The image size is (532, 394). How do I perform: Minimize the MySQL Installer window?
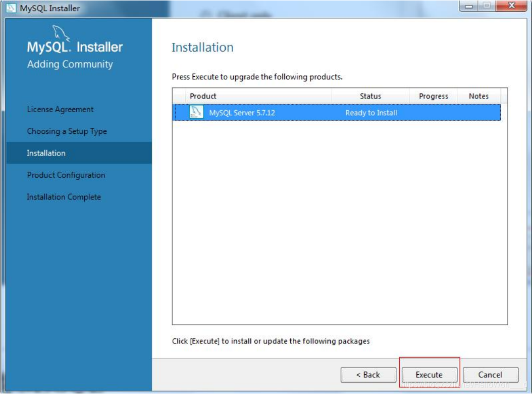(x=468, y=6)
